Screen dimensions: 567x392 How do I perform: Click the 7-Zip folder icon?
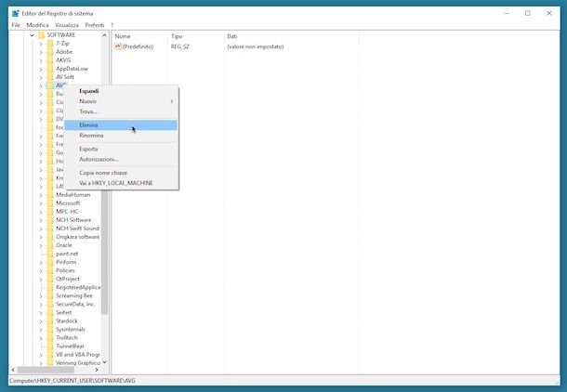[50, 44]
